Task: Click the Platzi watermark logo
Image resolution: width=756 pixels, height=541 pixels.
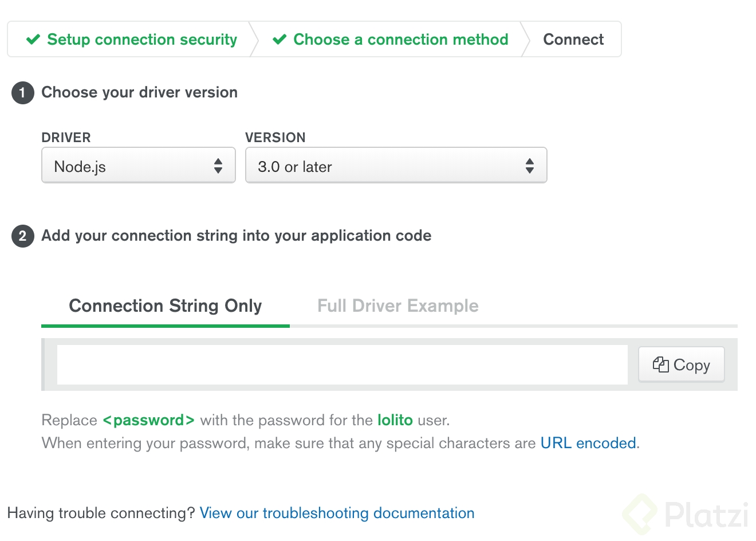Action: (686, 513)
